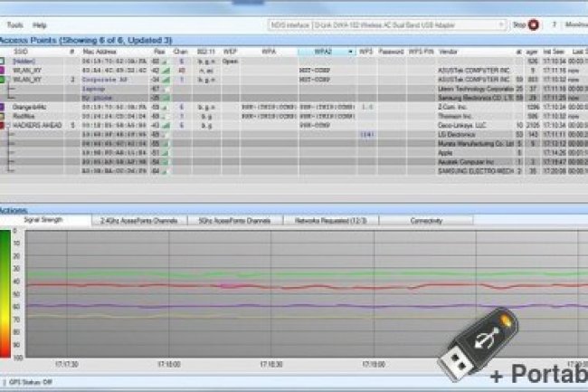Click the signal icon in the Asustek Computer Inc row
588x392 pixels.
tap(166, 162)
